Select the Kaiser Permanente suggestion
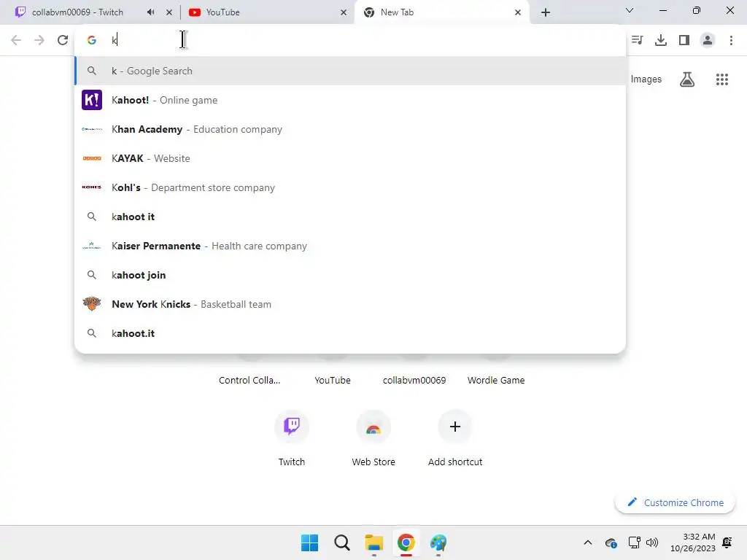The image size is (747, 560). tap(350, 246)
